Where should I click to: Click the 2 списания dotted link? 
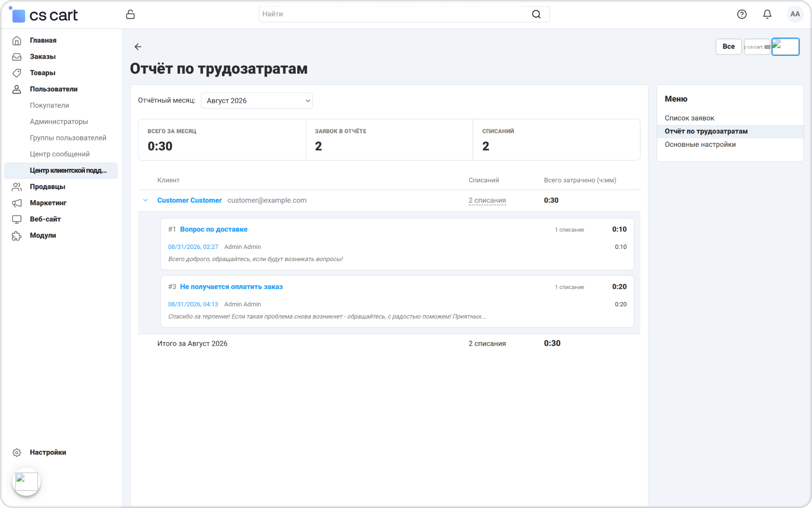(x=487, y=200)
